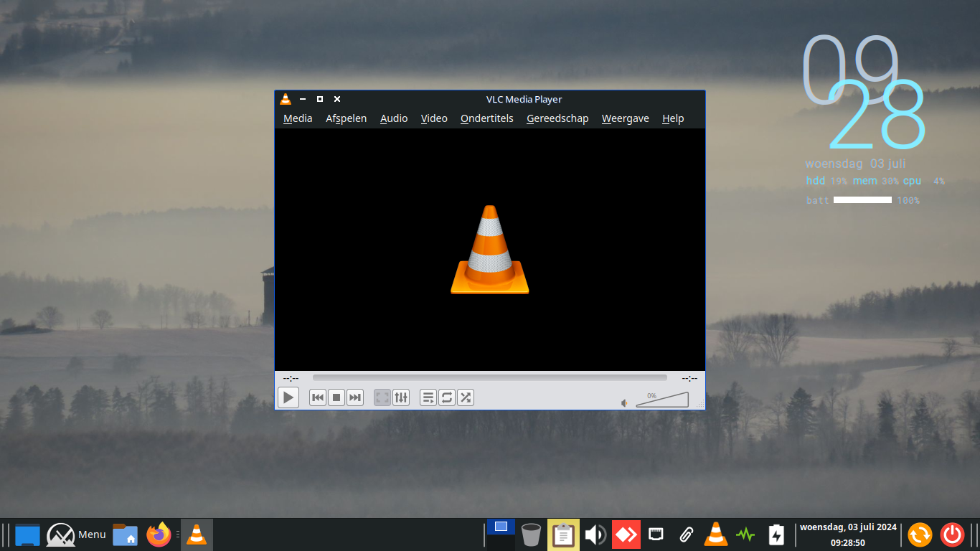Launch Firefox from the taskbar

pyautogui.click(x=159, y=534)
